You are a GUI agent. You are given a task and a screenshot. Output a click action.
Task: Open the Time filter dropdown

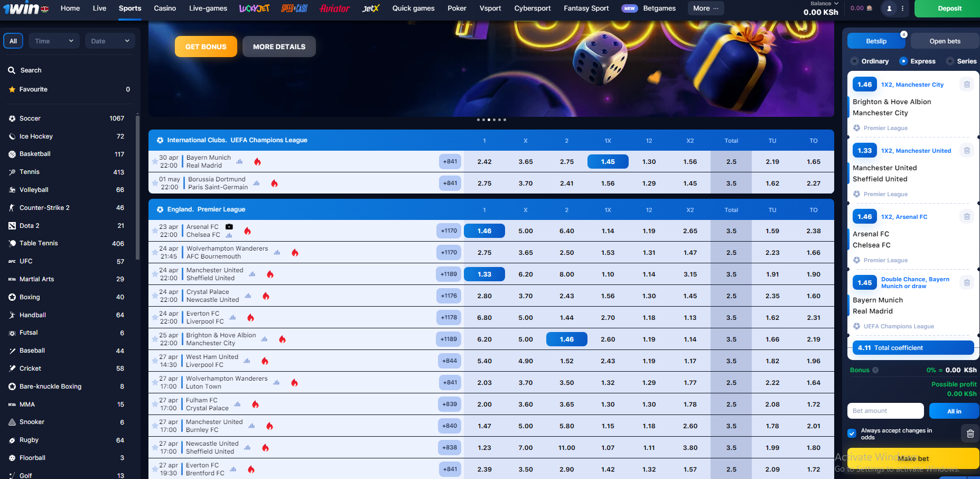(53, 41)
